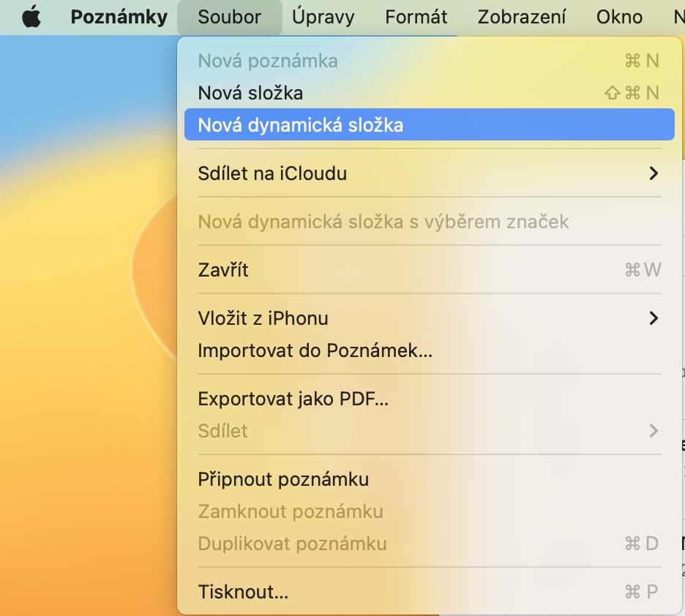Click the dimmed Zamknout poznámku item
685x616 pixels.
click(x=291, y=511)
